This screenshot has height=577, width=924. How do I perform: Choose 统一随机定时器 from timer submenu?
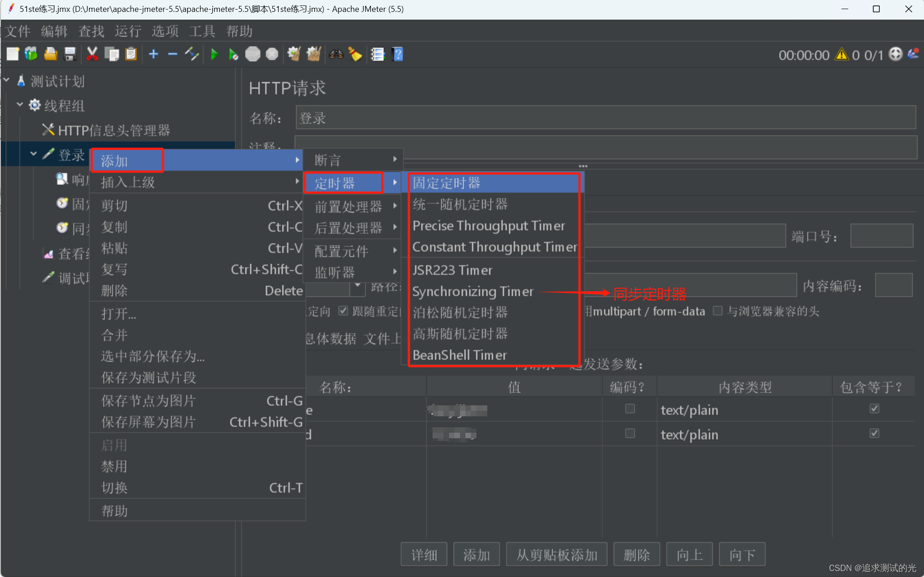[494, 204]
